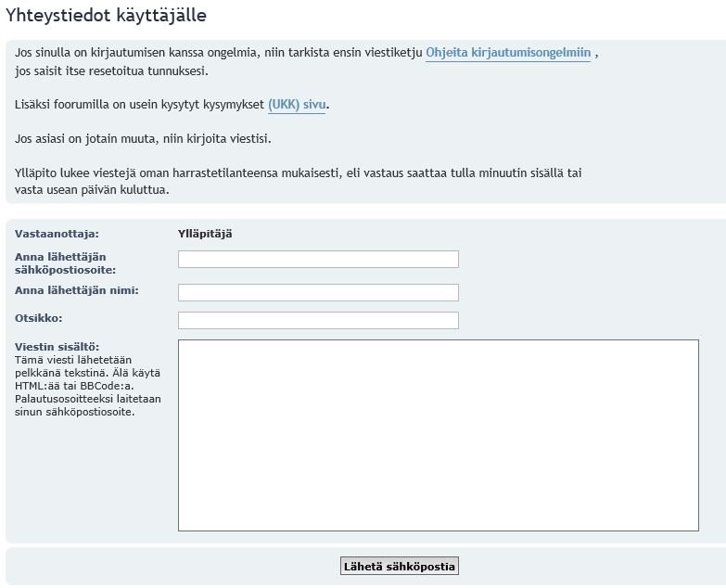Click the sender email address input field
Image resolution: width=726 pixels, height=588 pixels.
tap(318, 259)
